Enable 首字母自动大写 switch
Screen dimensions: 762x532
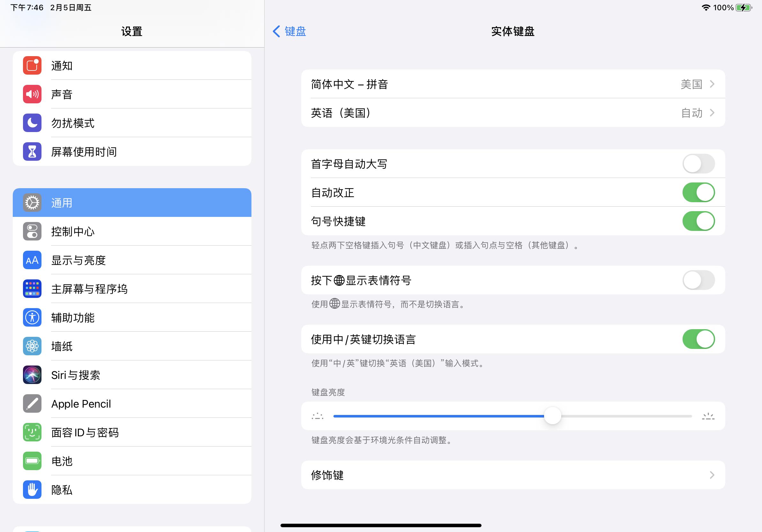point(698,164)
